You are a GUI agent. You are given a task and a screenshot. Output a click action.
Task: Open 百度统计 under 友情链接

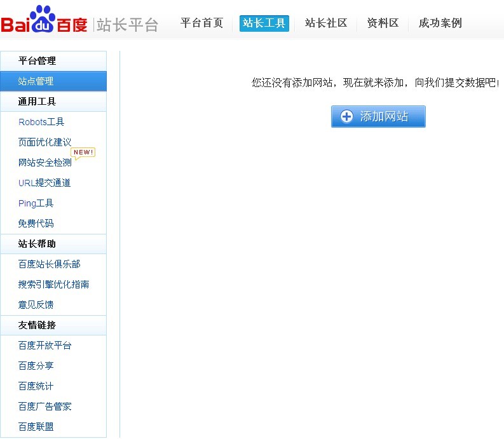(36, 386)
